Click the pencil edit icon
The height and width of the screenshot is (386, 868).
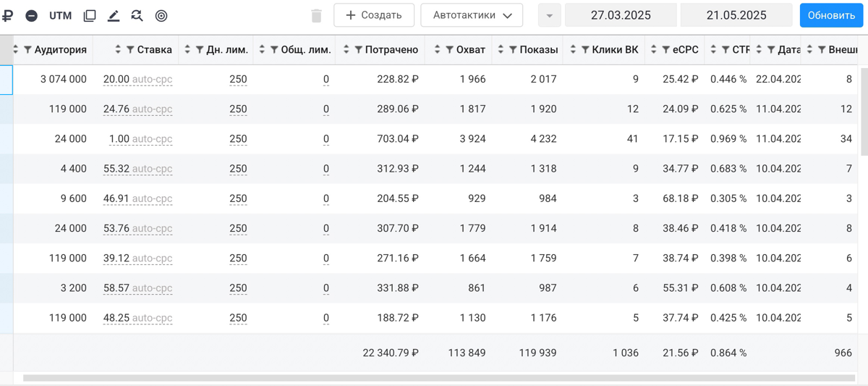tap(114, 15)
